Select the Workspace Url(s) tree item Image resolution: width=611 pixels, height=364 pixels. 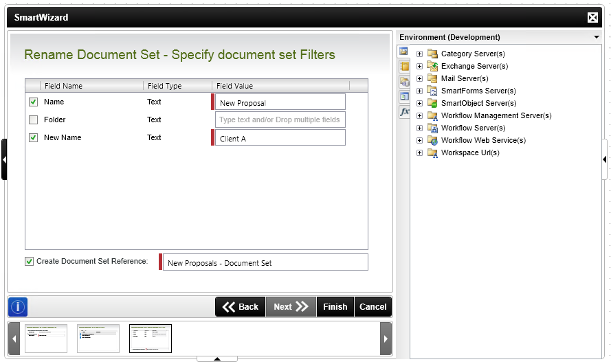470,152
